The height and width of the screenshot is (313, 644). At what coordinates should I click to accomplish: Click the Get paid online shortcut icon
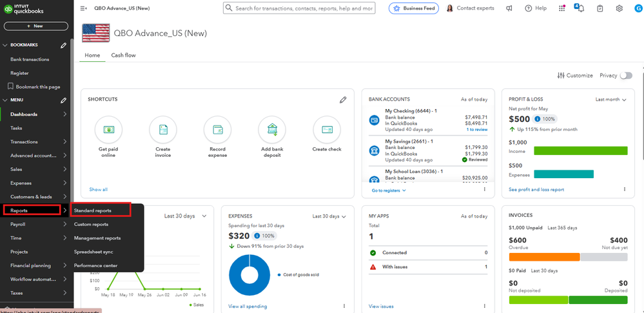tap(108, 130)
